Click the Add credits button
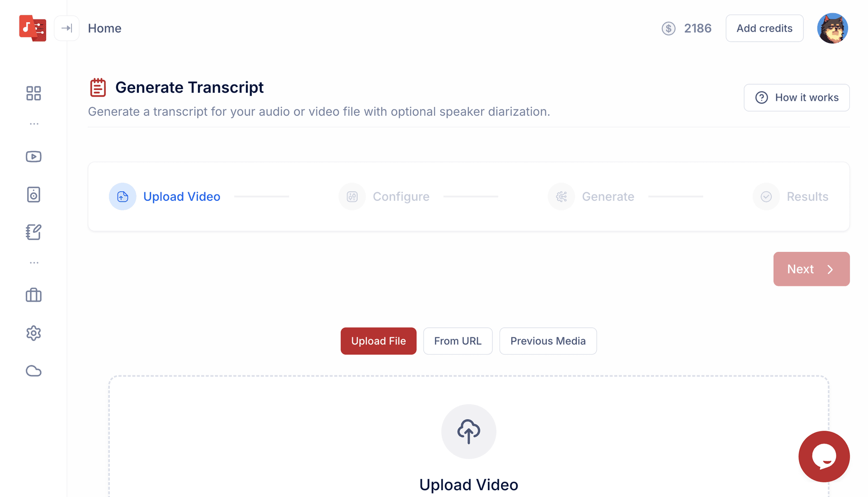 click(764, 28)
